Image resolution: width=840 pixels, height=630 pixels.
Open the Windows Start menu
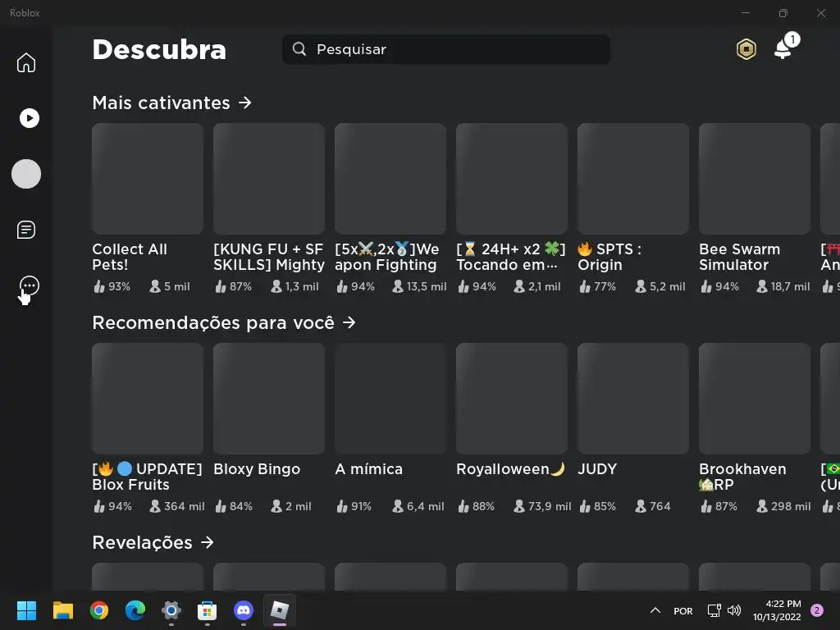(26, 610)
